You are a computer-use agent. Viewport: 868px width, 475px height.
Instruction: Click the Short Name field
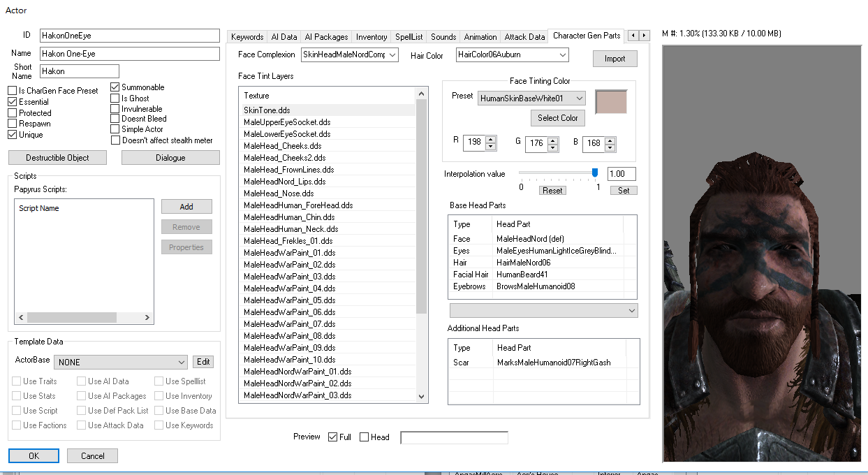pyautogui.click(x=79, y=71)
